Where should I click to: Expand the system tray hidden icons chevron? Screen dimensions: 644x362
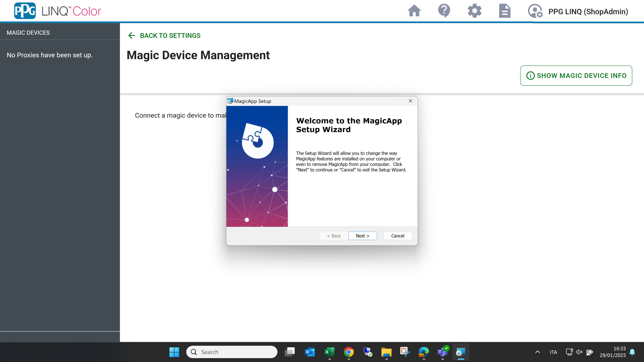coord(538,352)
